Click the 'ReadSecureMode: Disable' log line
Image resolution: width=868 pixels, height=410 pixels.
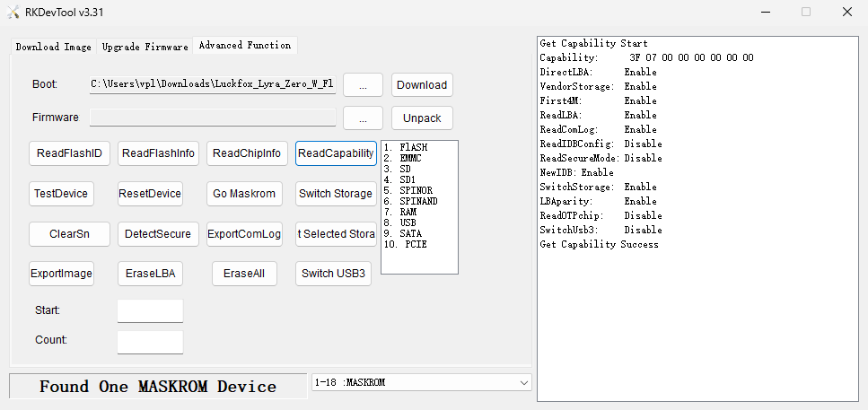point(601,158)
